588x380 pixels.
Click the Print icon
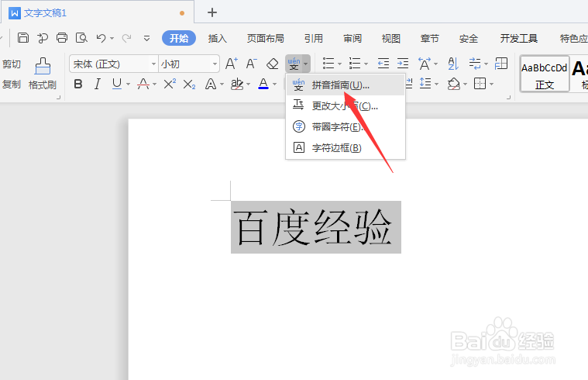pyautogui.click(x=62, y=37)
